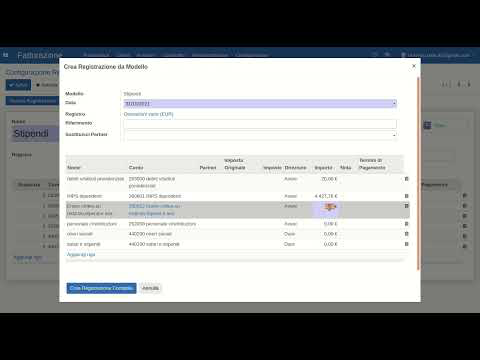Open the user account menu in navbar

coord(436,55)
